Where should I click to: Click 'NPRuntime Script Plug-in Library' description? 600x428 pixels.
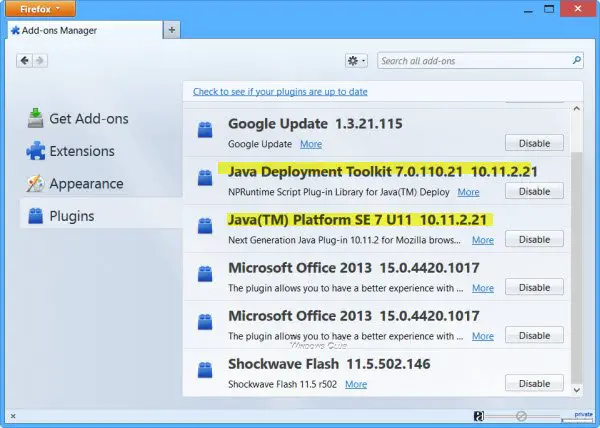pyautogui.click(x=339, y=192)
